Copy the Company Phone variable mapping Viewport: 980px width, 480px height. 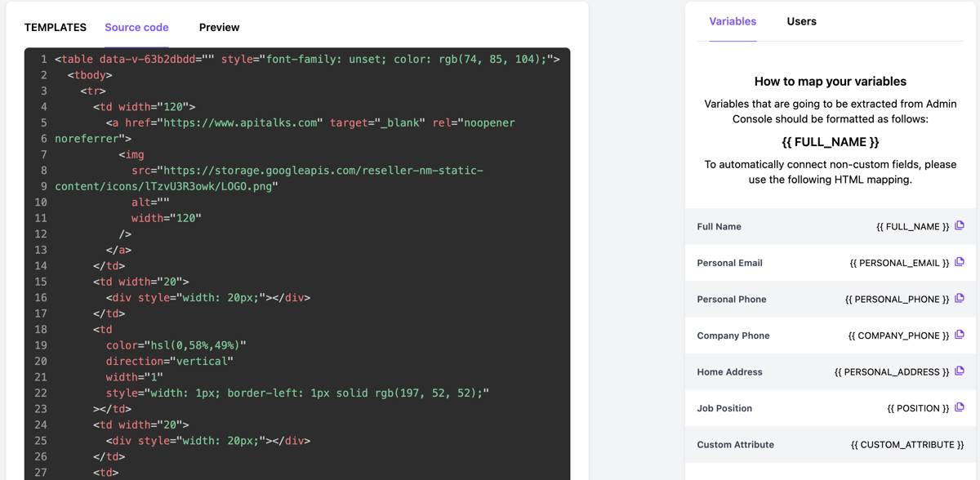coord(959,336)
